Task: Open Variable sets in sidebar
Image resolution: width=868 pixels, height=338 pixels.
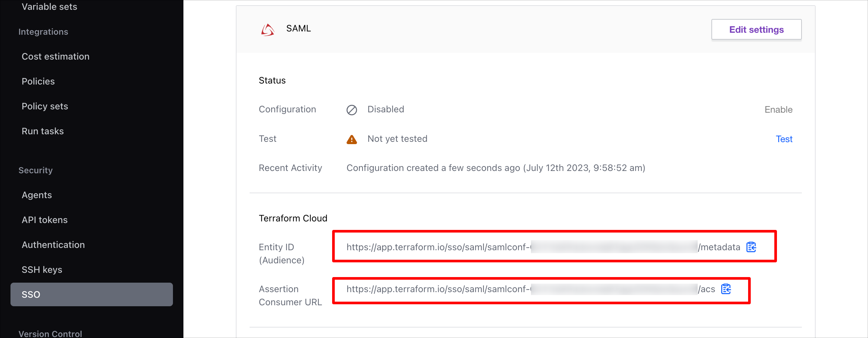Action: pos(49,7)
